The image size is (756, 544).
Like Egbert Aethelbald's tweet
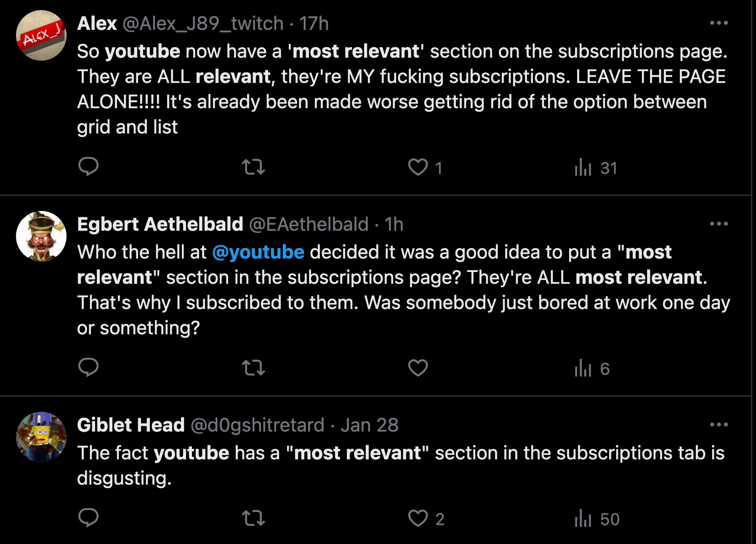pos(418,368)
